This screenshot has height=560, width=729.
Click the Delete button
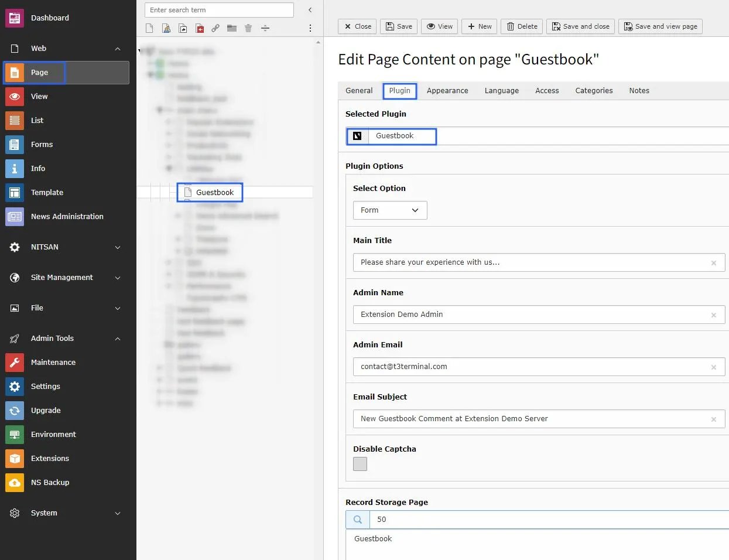tap(522, 26)
